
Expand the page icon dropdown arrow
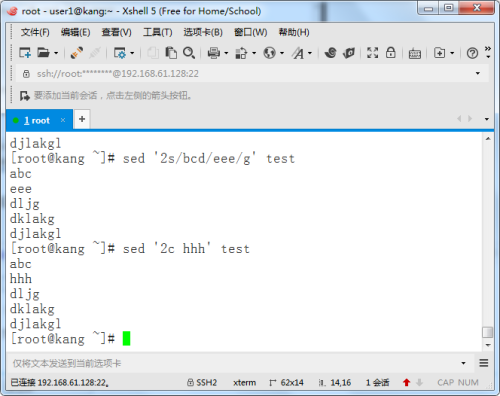coord(452,53)
